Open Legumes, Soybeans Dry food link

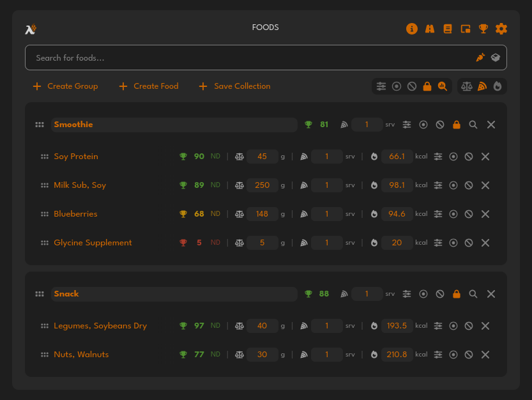[100, 326]
